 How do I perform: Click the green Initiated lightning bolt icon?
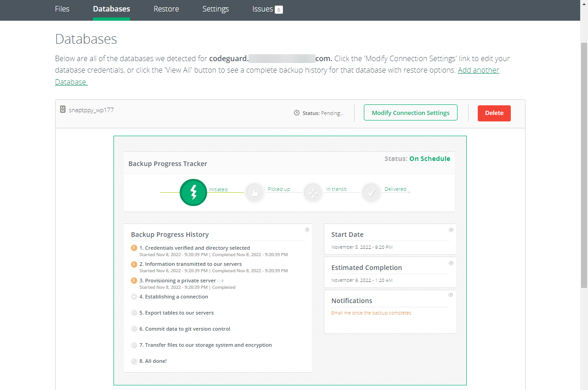pyautogui.click(x=193, y=192)
